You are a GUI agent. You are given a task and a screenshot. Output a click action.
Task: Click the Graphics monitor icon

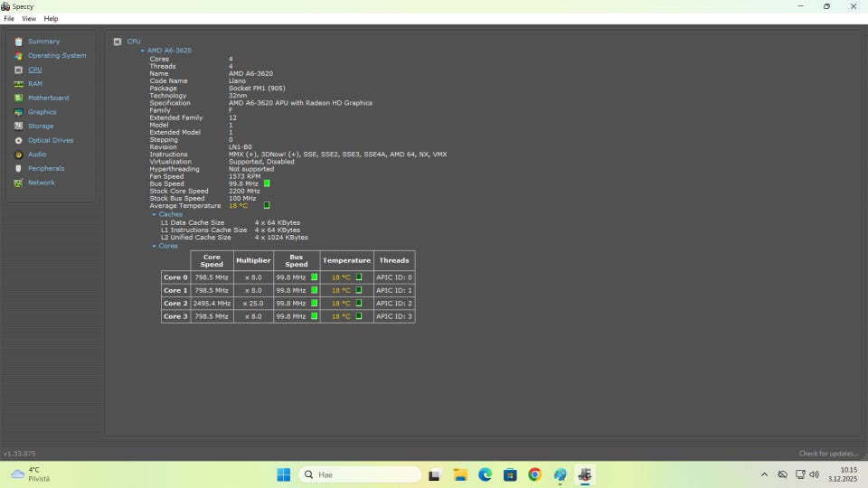18,112
